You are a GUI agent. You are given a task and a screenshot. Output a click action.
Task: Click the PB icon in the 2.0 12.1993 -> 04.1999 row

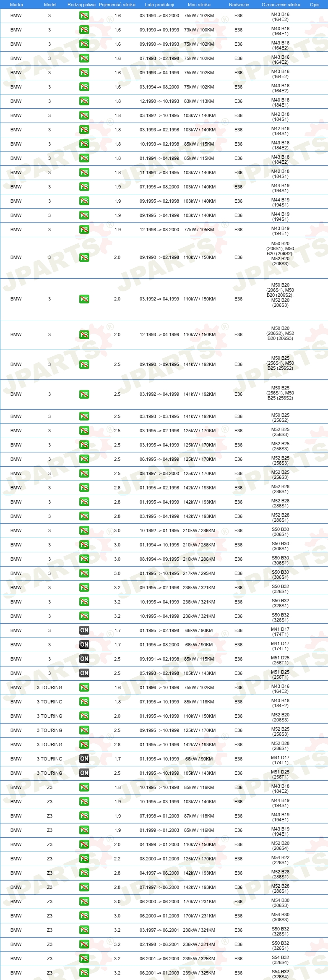(x=84, y=335)
